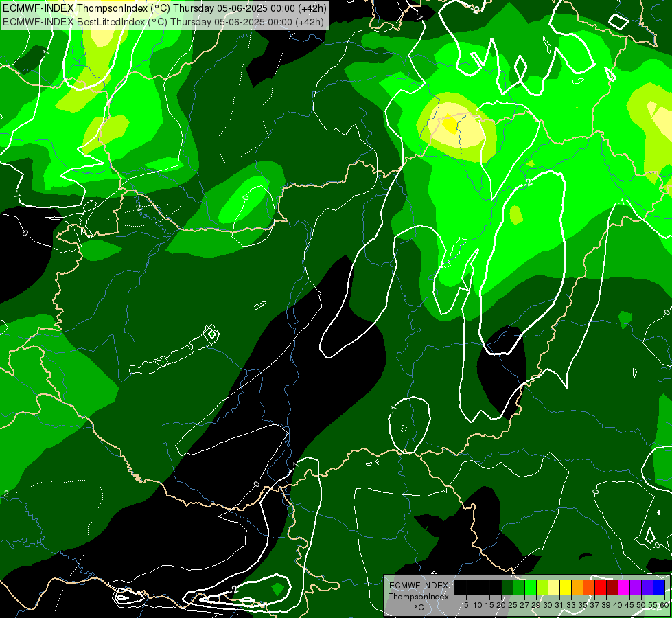Click the legend tick value 20

pos(501,605)
